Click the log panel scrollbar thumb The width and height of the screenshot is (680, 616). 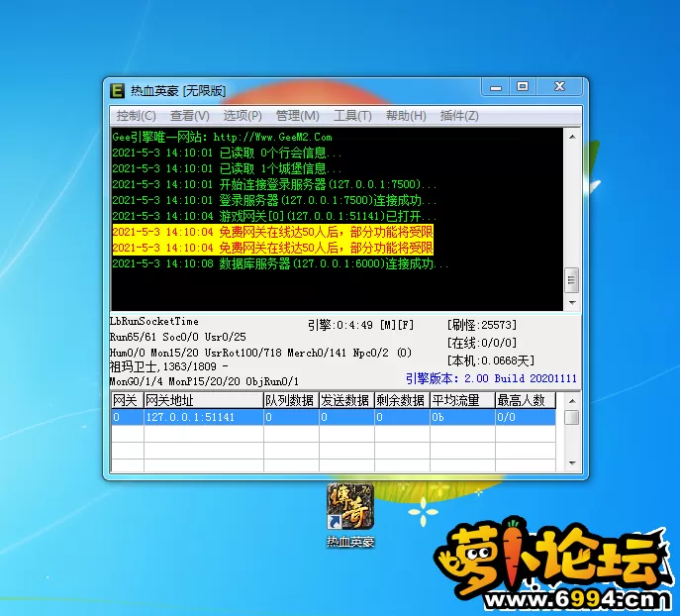pos(572,280)
